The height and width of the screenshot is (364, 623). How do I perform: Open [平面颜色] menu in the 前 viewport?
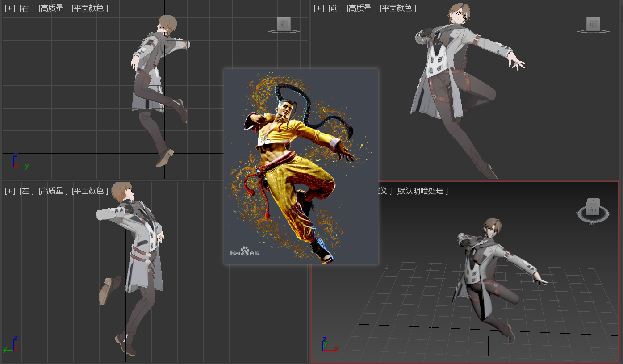[398, 8]
